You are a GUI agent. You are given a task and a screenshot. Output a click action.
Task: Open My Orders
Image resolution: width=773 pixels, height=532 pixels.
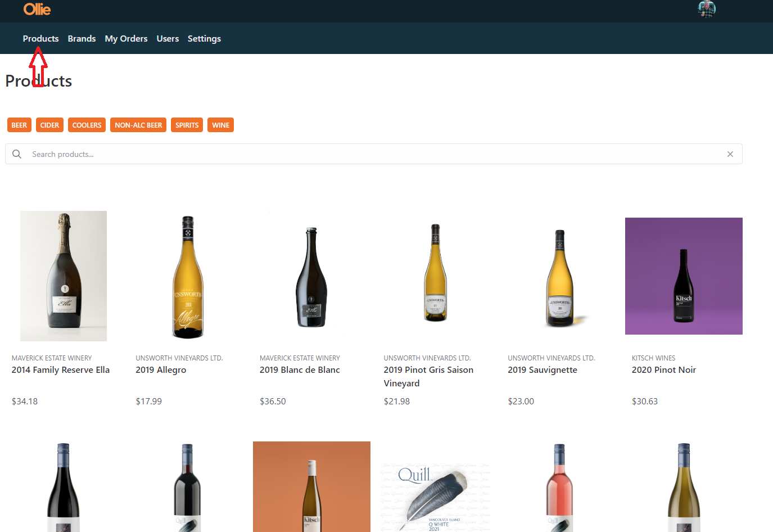126,39
